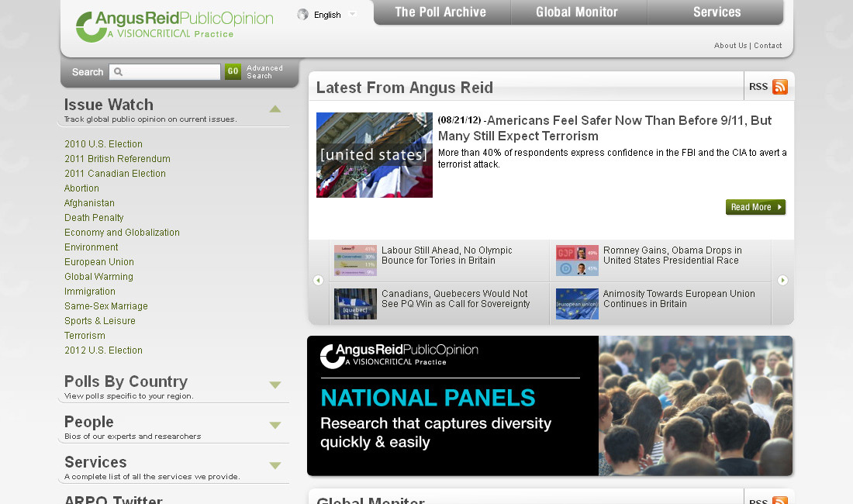Open Romney Gains, Obama Drops story
Image resolution: width=853 pixels, height=504 pixels.
click(672, 256)
